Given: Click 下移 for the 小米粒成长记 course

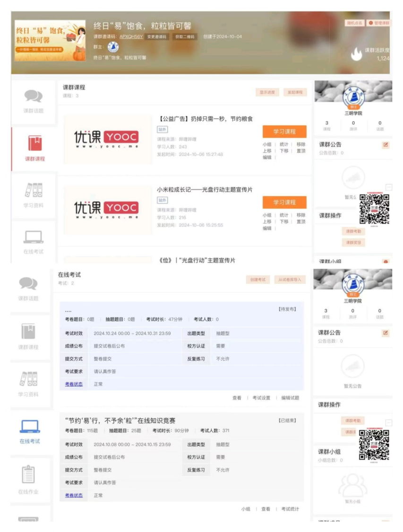Looking at the screenshot, I should pos(284,222).
